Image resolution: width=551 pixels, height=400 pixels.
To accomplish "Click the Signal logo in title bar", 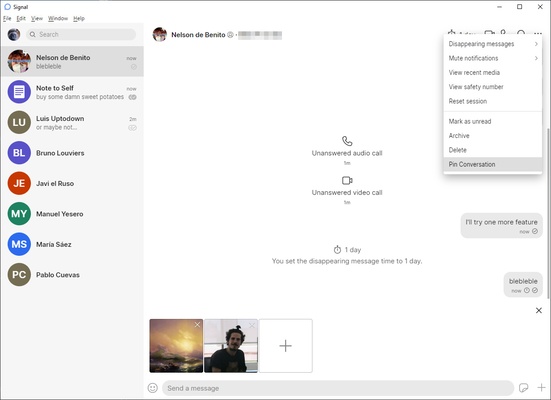I will (x=7, y=7).
